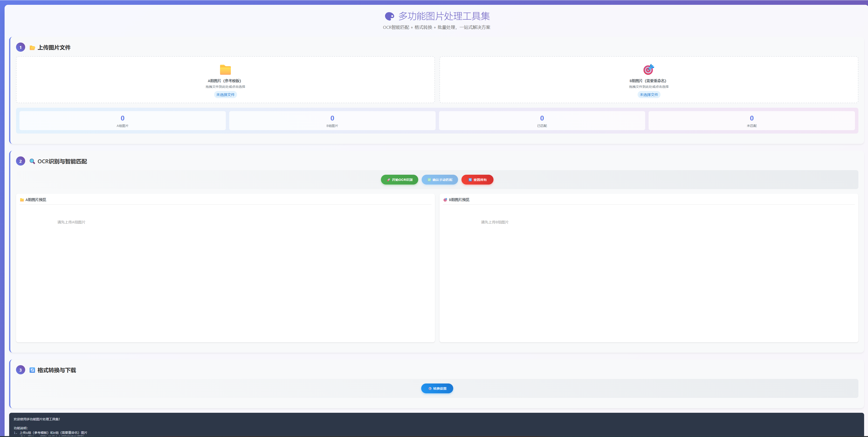Screen dimensions: 868x437
Task: Click 未选择文件 under B组图片 upload
Action: pyautogui.click(x=649, y=95)
